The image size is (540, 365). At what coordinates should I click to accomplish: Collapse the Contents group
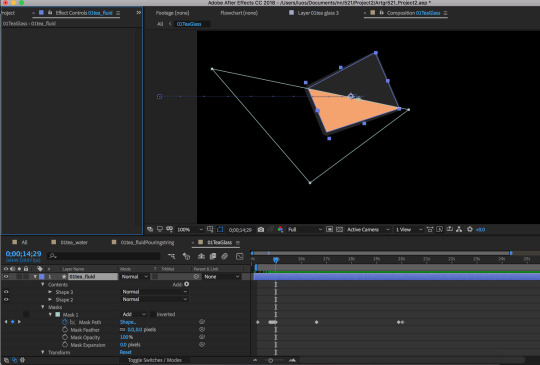(x=43, y=284)
